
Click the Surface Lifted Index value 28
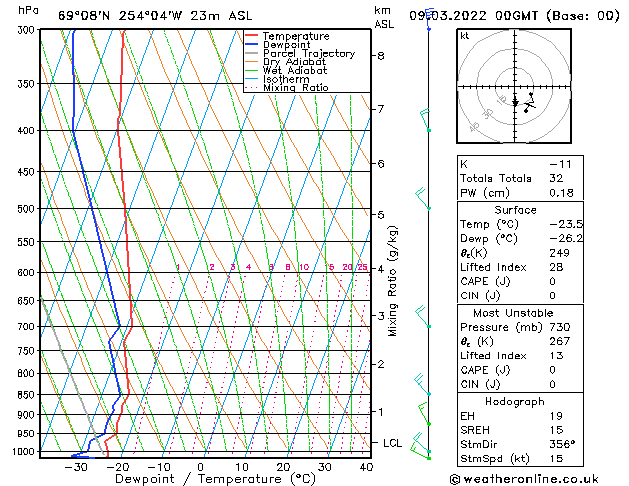(x=556, y=267)
